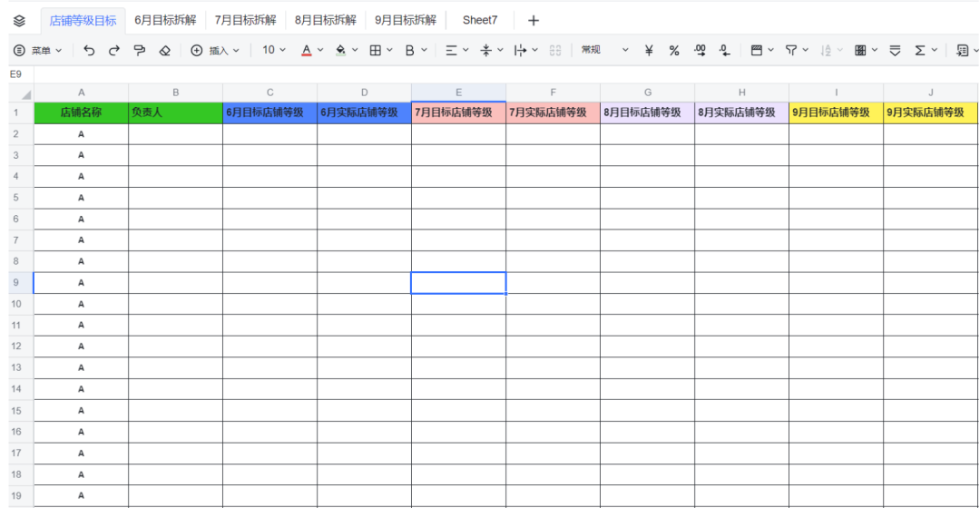This screenshot has width=980, height=508.
Task: Click the eraser clear-format icon
Action: click(x=164, y=51)
